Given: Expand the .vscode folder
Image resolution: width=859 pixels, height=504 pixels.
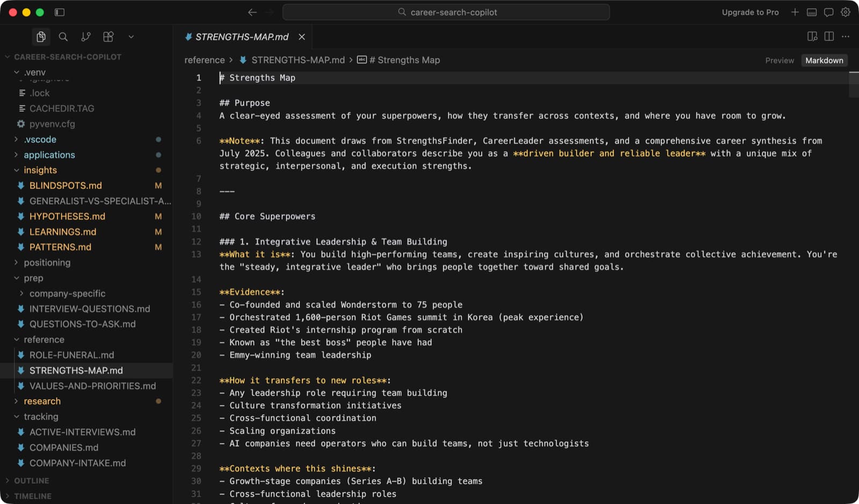Looking at the screenshot, I should (x=40, y=140).
